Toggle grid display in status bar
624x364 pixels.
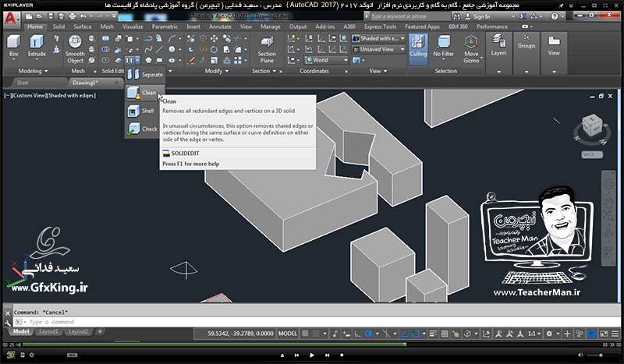[305, 334]
